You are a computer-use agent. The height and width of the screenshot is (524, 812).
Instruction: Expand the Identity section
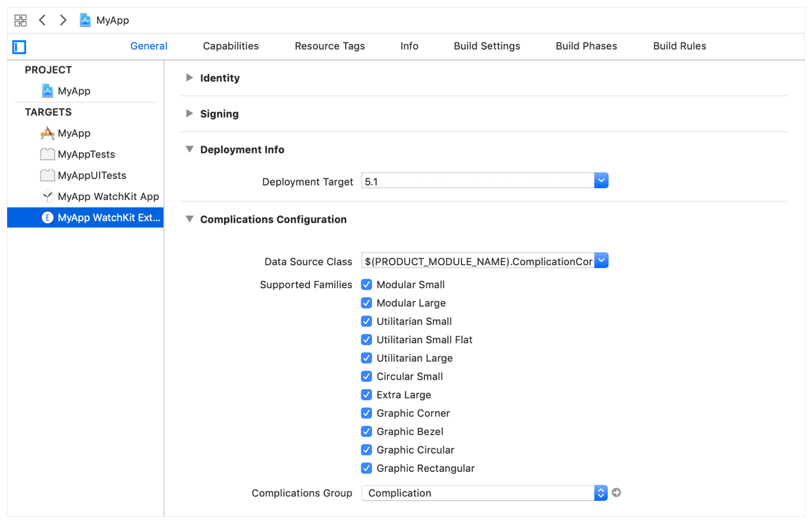tap(190, 78)
